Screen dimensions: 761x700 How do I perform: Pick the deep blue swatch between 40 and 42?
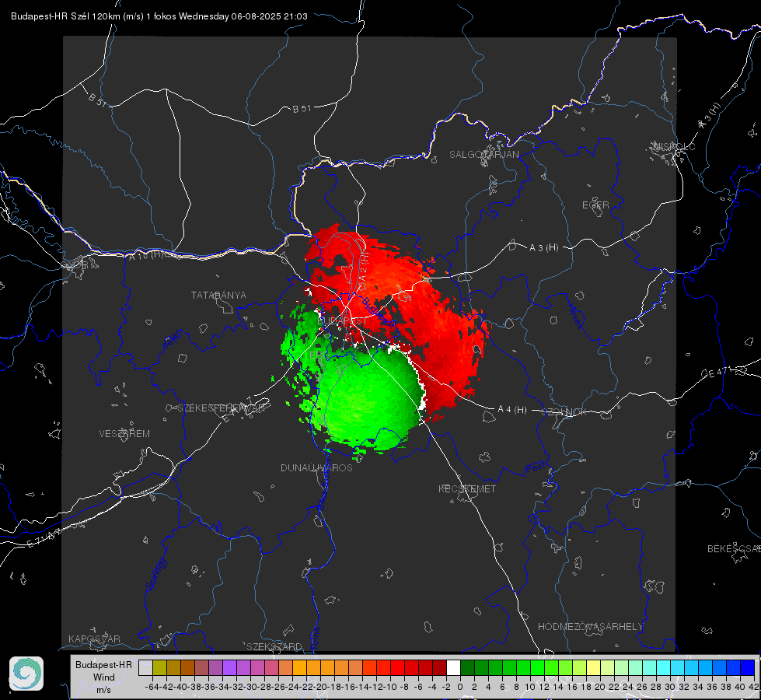pos(748,667)
